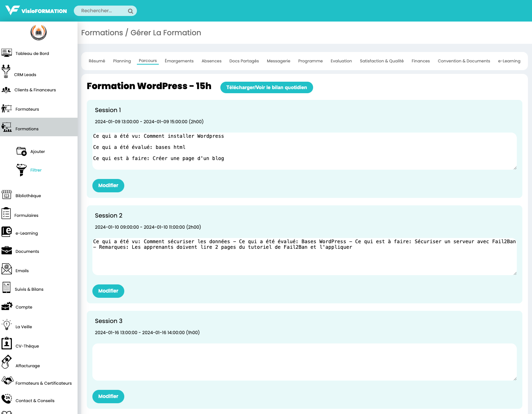532x414 pixels.
Task: Click the CRM Leads funnel icon
Action: (x=6, y=71)
